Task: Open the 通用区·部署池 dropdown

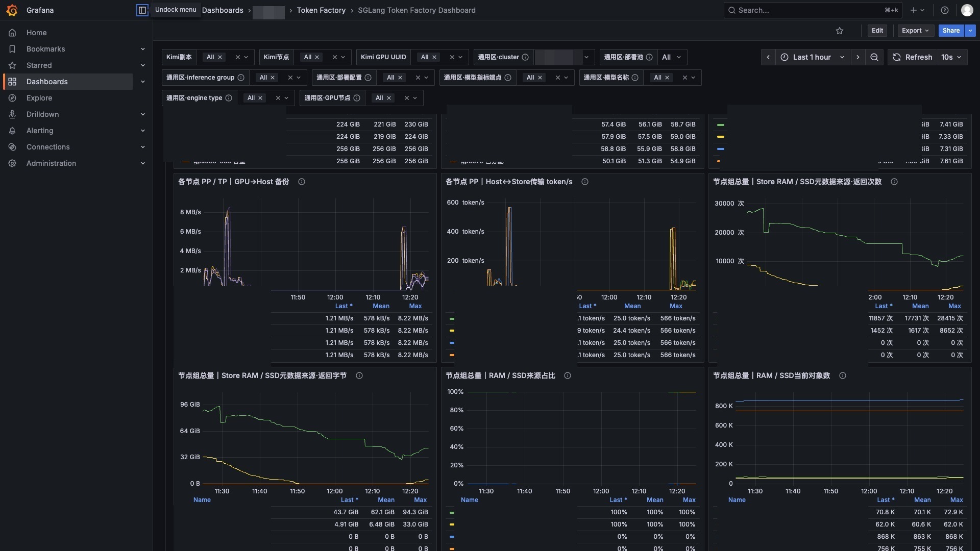Action: 672,57
